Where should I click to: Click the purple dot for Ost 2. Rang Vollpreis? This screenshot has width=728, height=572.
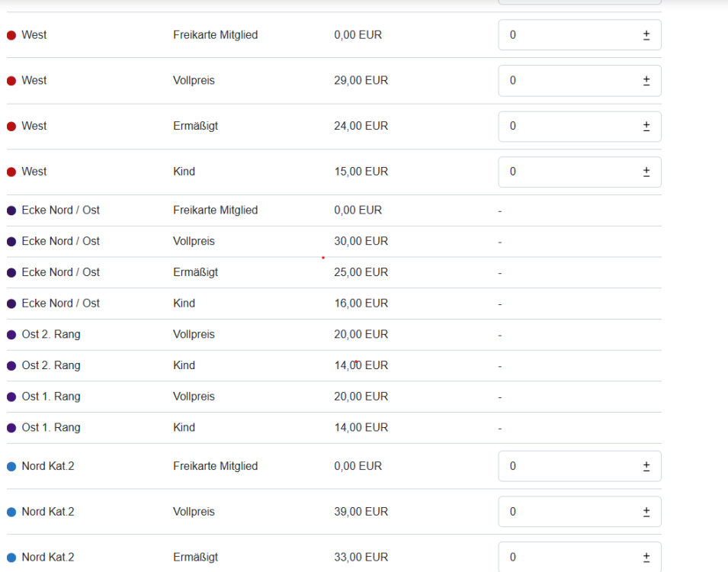pyautogui.click(x=11, y=335)
